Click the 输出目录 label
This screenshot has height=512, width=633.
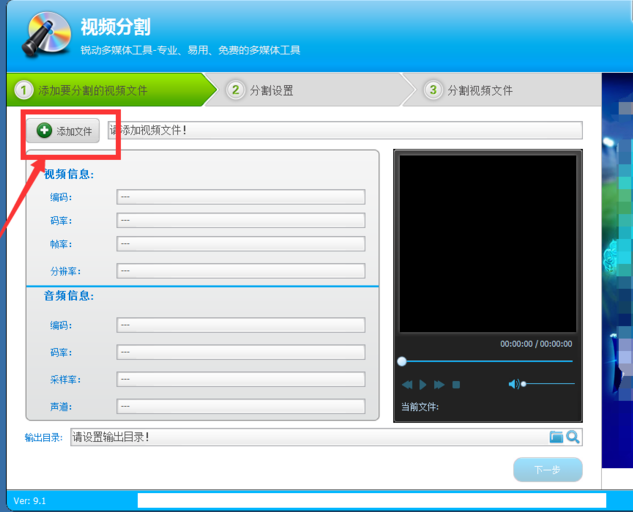point(44,437)
